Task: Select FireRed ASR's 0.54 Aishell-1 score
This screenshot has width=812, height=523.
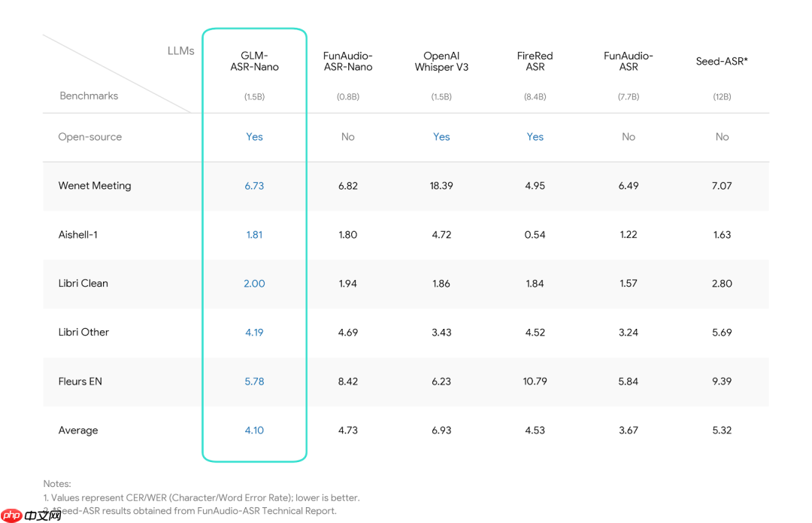Action: tap(535, 235)
